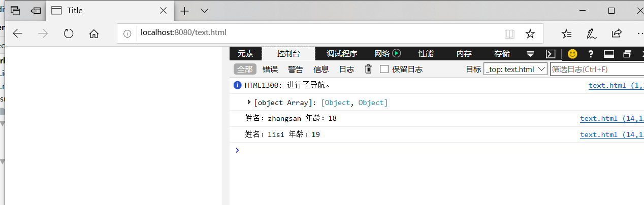Select the 姓名:lisi 年龄:19 log line
The image size is (644, 205).
(x=282, y=134)
